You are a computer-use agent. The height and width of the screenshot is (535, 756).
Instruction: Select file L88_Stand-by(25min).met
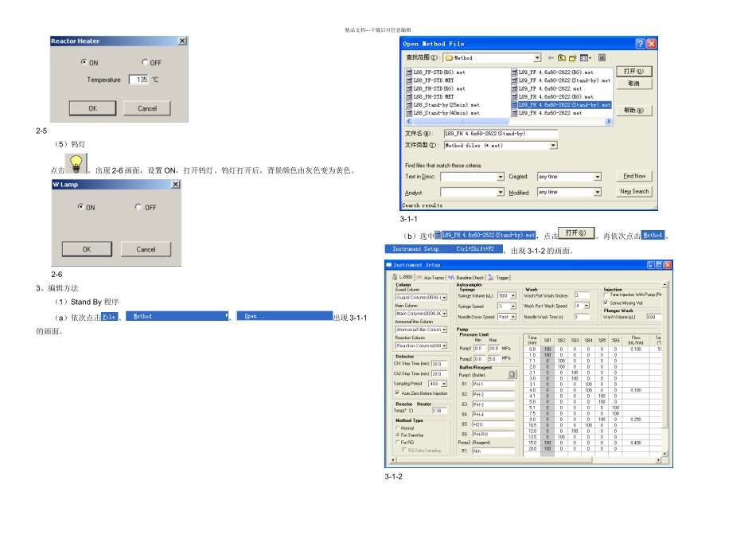tap(446, 105)
